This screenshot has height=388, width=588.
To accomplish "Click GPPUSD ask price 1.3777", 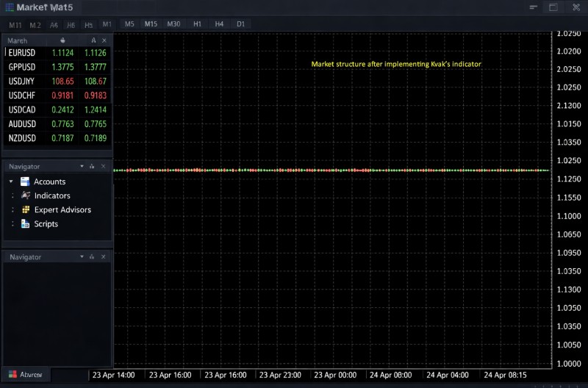I will pyautogui.click(x=96, y=67).
